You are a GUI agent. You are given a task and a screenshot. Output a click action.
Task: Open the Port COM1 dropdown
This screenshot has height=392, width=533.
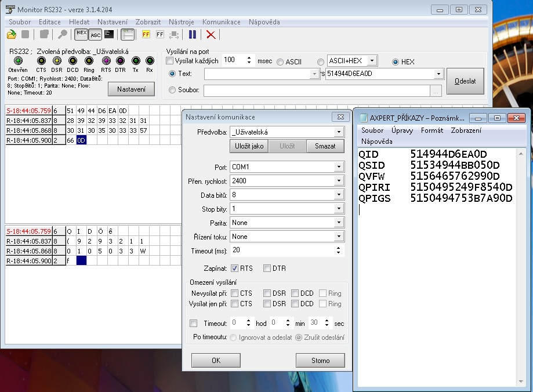coord(338,167)
